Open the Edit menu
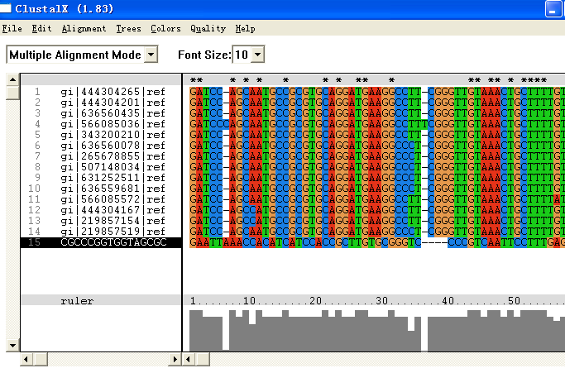The height and width of the screenshot is (392, 565). 41,28
